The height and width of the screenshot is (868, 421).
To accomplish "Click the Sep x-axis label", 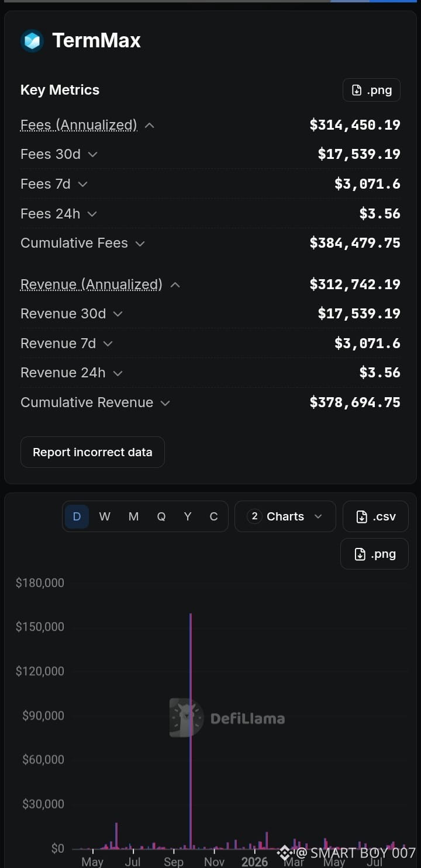I will (x=174, y=862).
